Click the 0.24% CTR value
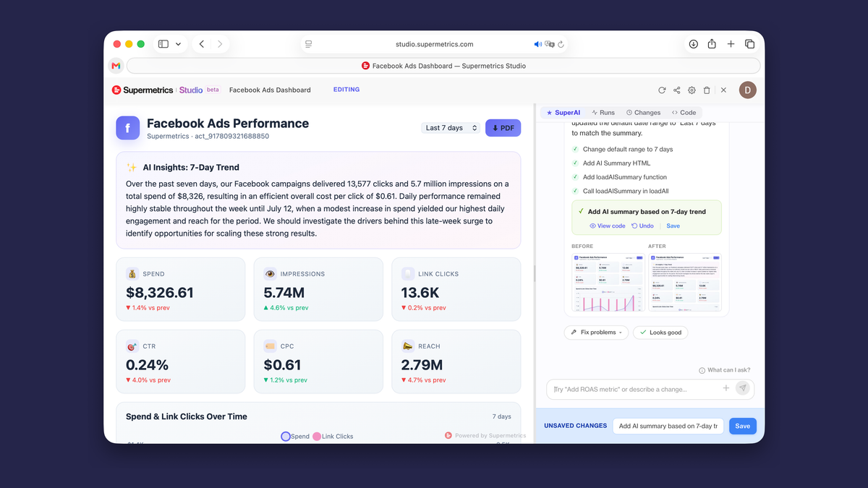 tap(148, 365)
